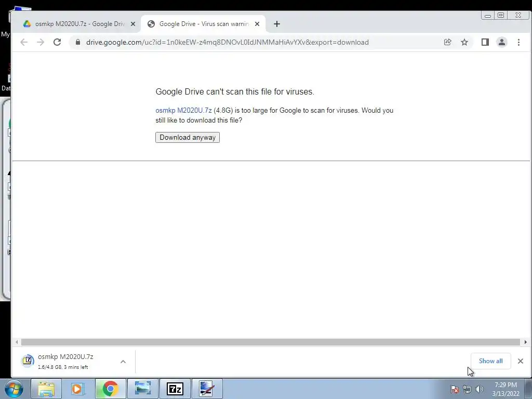Click the horizontal scrollbar
The image size is (532, 399).
(x=270, y=342)
